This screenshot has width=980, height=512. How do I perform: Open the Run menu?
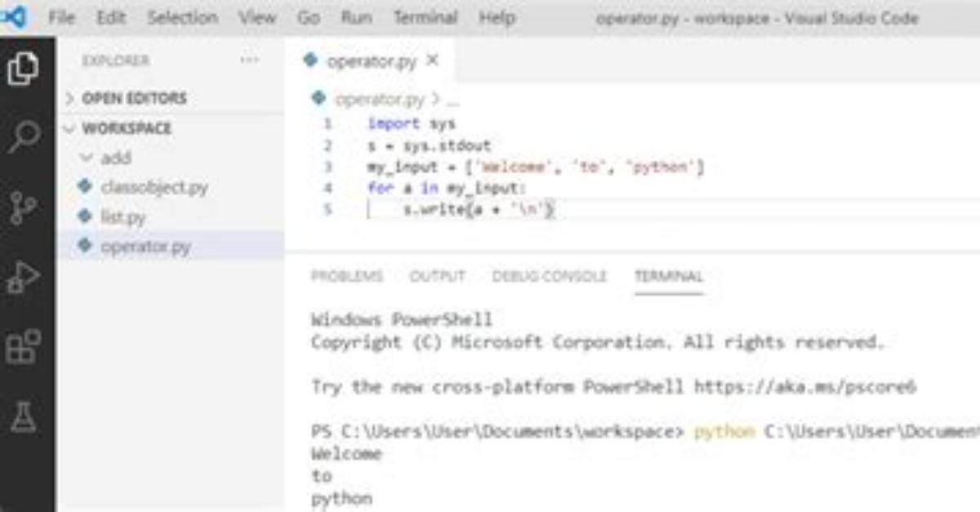click(x=356, y=17)
